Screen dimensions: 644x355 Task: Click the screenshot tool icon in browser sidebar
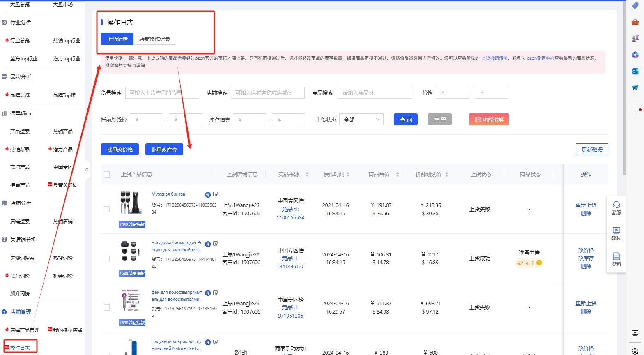point(635,333)
